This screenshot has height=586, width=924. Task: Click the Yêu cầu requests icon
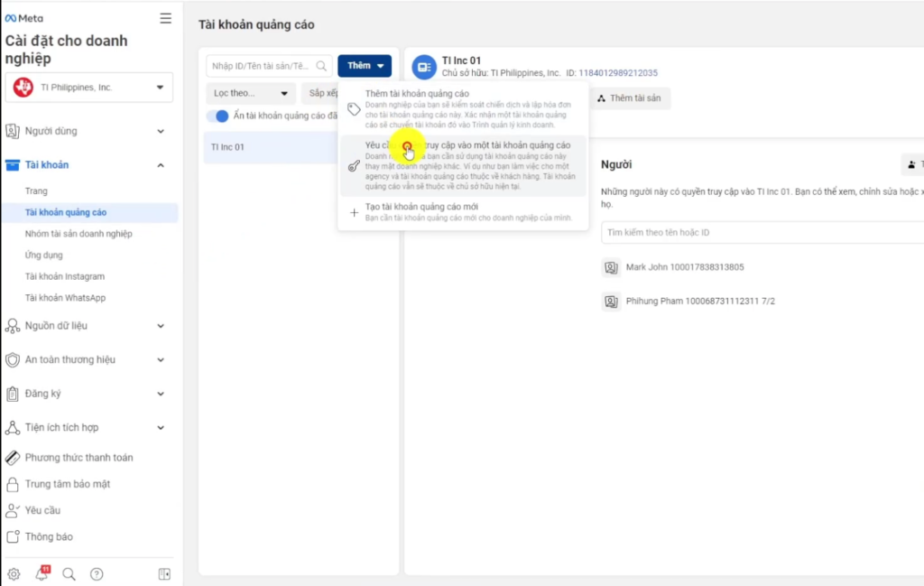point(13,510)
